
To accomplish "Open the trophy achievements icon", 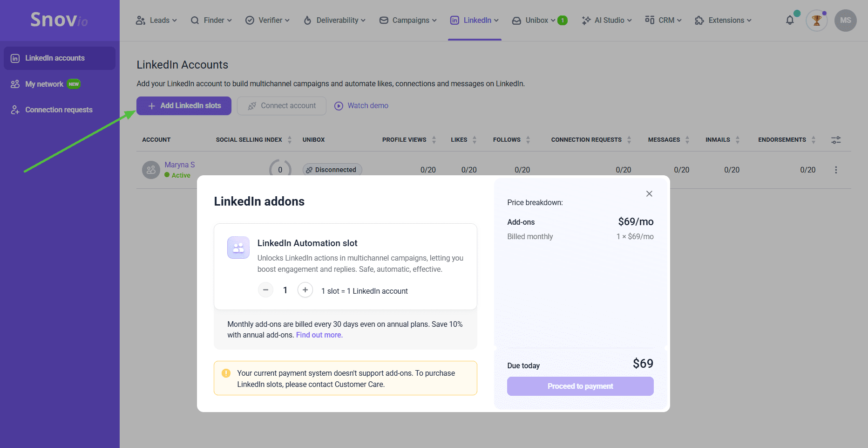I will pyautogui.click(x=816, y=21).
